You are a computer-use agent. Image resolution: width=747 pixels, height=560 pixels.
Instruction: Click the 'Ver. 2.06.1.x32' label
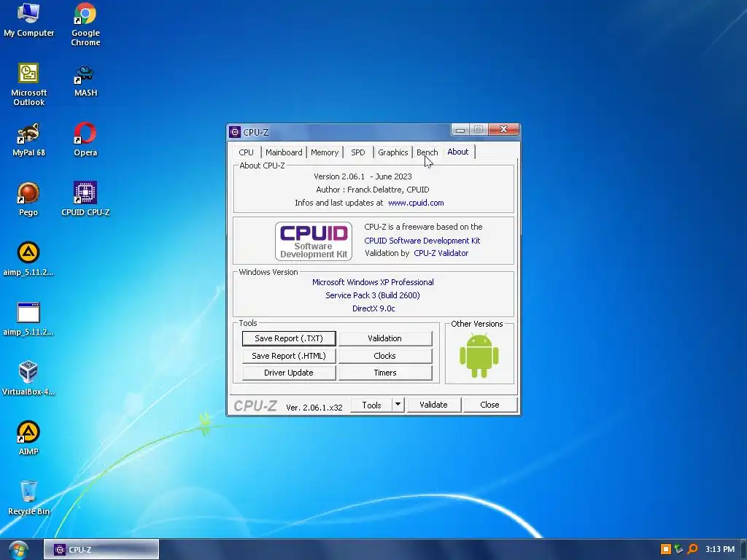[314, 408]
